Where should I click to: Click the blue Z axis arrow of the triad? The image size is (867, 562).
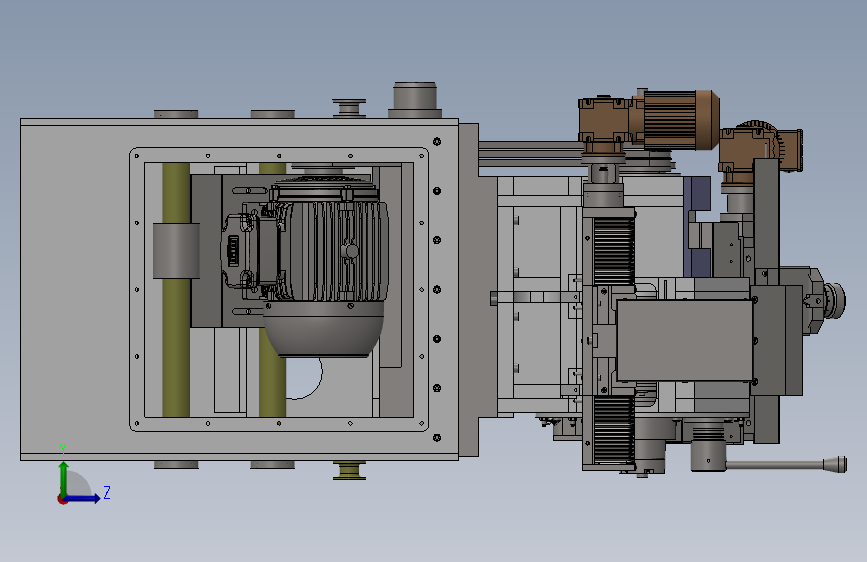pos(83,498)
